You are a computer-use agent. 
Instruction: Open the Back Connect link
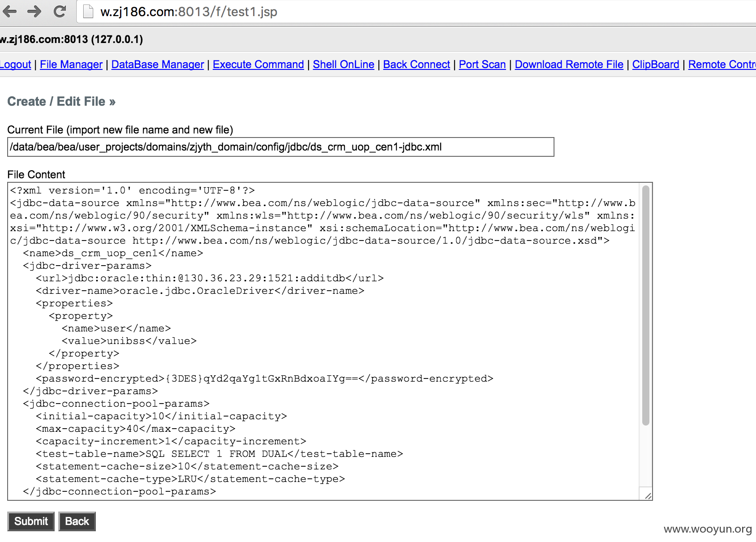[x=417, y=65]
